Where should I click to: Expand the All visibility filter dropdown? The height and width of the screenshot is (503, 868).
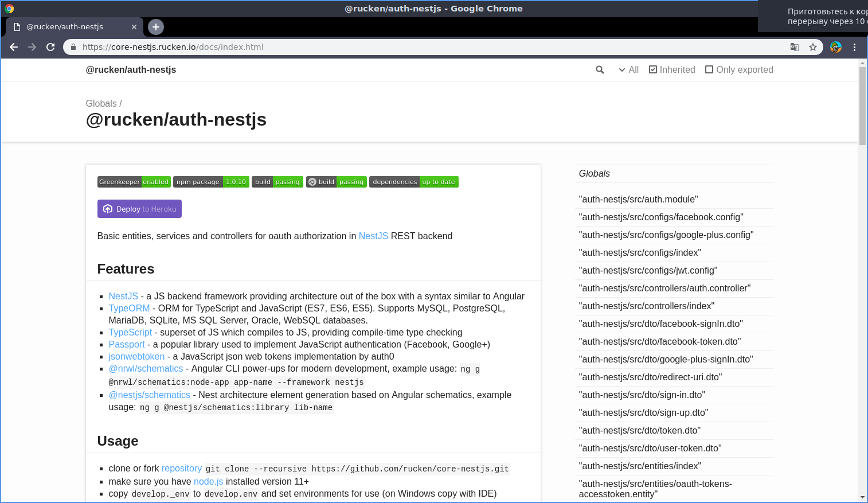pyautogui.click(x=628, y=70)
